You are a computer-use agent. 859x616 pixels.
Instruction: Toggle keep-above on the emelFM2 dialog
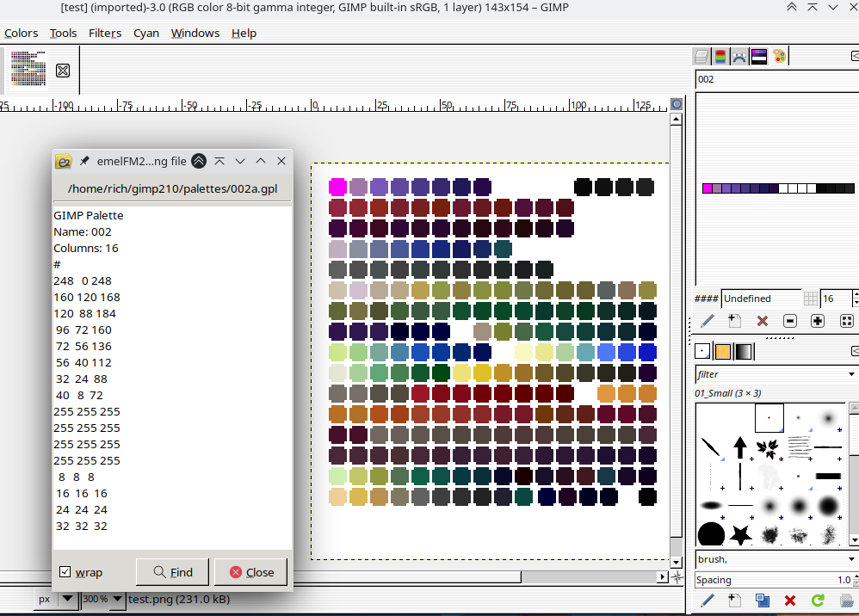coord(199,161)
